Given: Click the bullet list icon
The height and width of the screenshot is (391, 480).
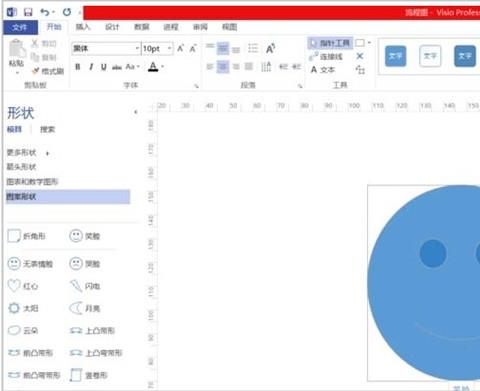Looking at the screenshot, I should [253, 49].
